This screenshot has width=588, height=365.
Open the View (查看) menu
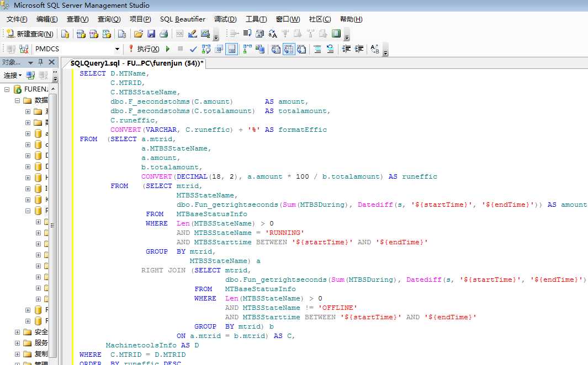(78, 19)
